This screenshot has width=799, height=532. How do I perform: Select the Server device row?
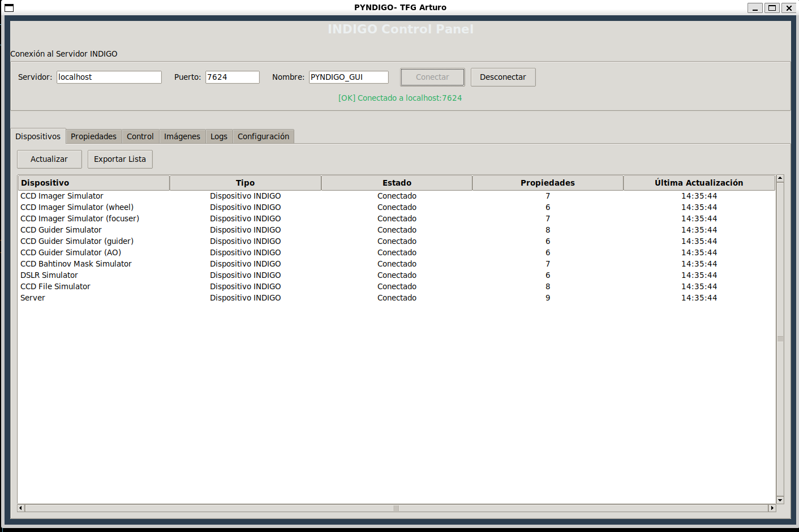pos(397,298)
